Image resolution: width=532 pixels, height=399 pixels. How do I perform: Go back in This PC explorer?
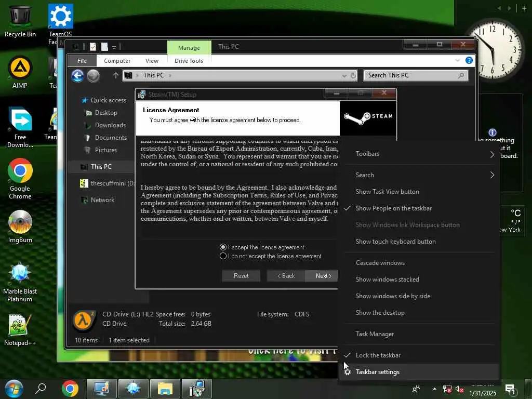78,76
